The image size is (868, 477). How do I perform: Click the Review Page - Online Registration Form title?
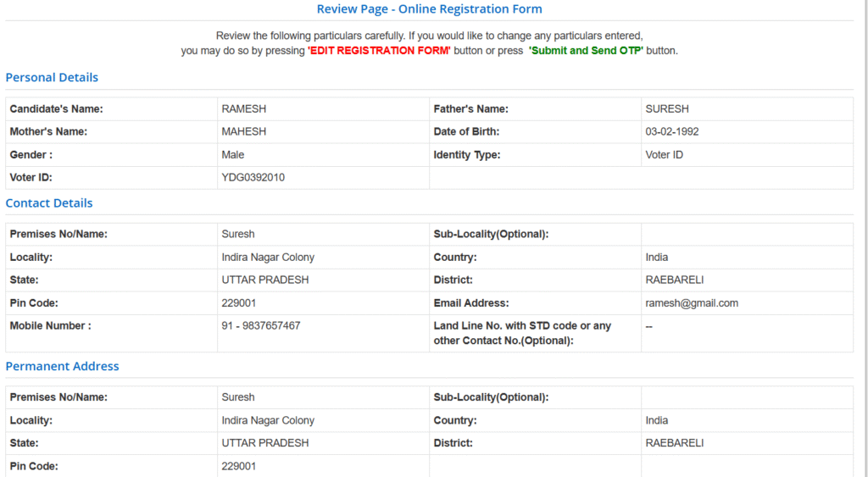tap(429, 9)
